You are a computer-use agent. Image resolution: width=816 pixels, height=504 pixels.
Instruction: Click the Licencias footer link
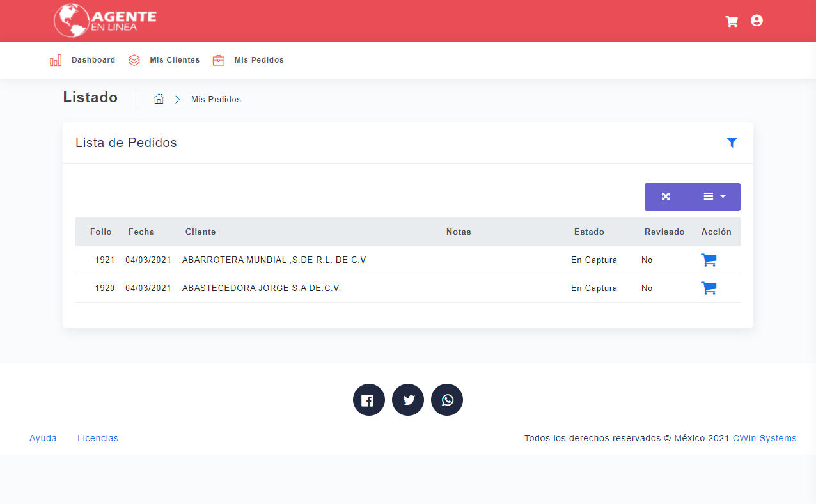[x=98, y=438]
